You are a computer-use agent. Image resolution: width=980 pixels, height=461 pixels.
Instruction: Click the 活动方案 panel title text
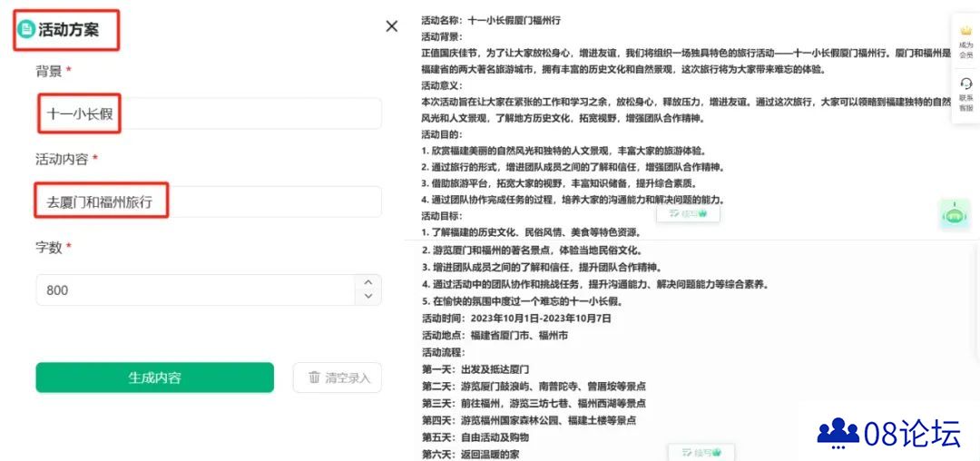(x=69, y=29)
